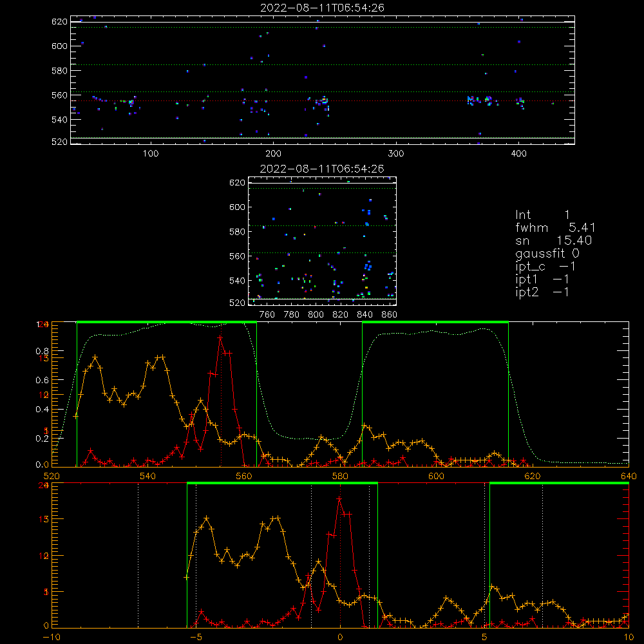
Task: Click the right thick green bar atop spectrum plot
Action: coord(435,322)
